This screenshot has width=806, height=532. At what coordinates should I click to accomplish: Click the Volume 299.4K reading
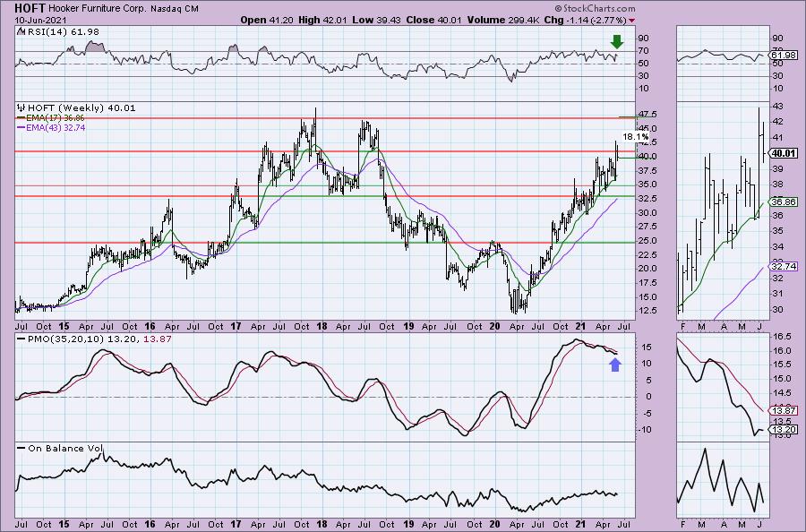502,20
